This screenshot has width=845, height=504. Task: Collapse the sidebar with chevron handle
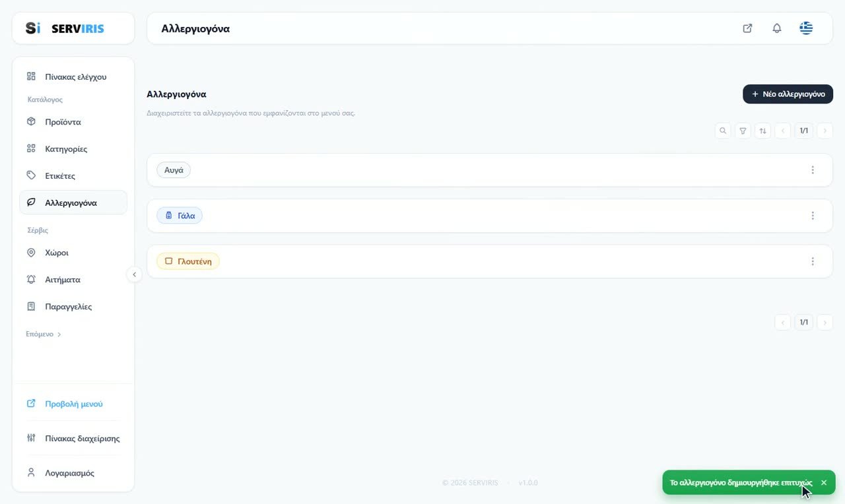pos(134,274)
